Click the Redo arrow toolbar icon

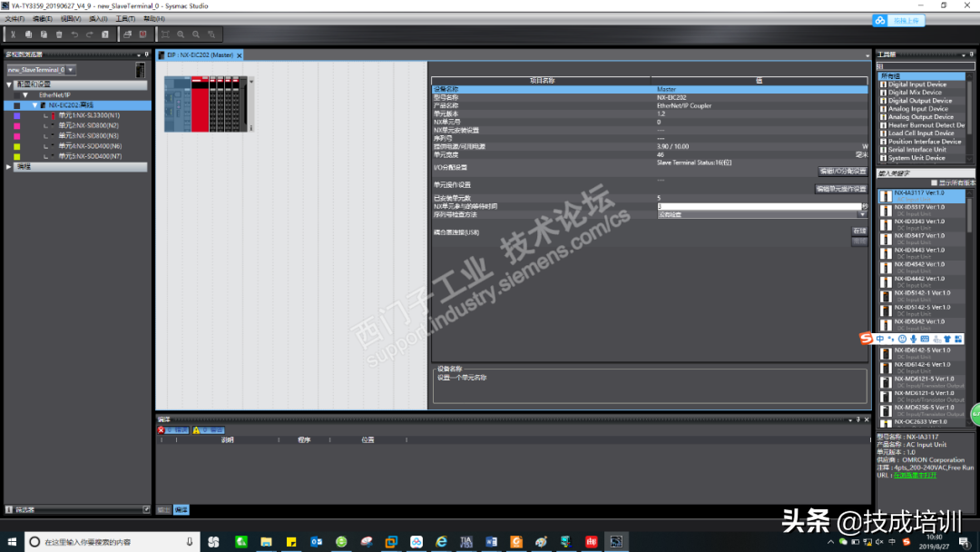tap(89, 34)
